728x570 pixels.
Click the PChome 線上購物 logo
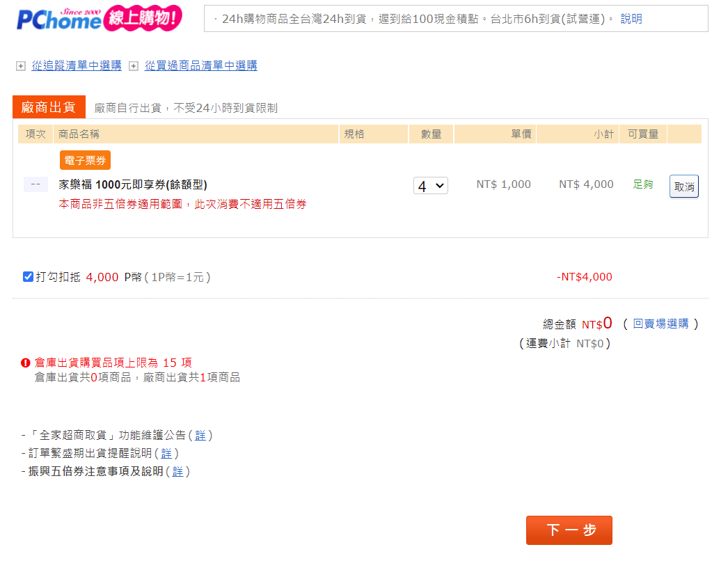coord(100,19)
